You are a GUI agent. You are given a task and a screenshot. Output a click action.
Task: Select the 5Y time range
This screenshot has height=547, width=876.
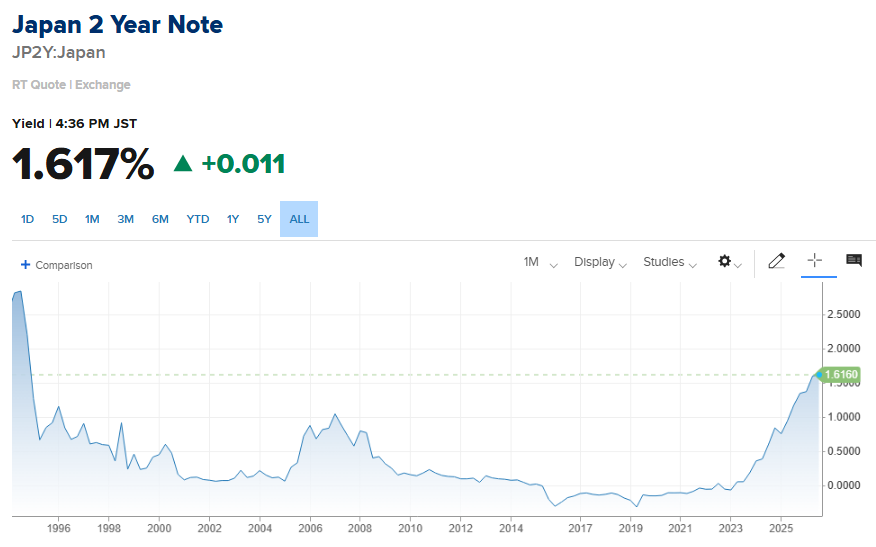(264, 219)
